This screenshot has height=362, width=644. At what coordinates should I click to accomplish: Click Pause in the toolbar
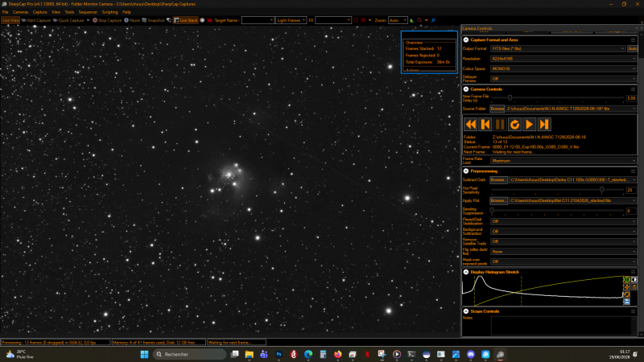click(132, 20)
